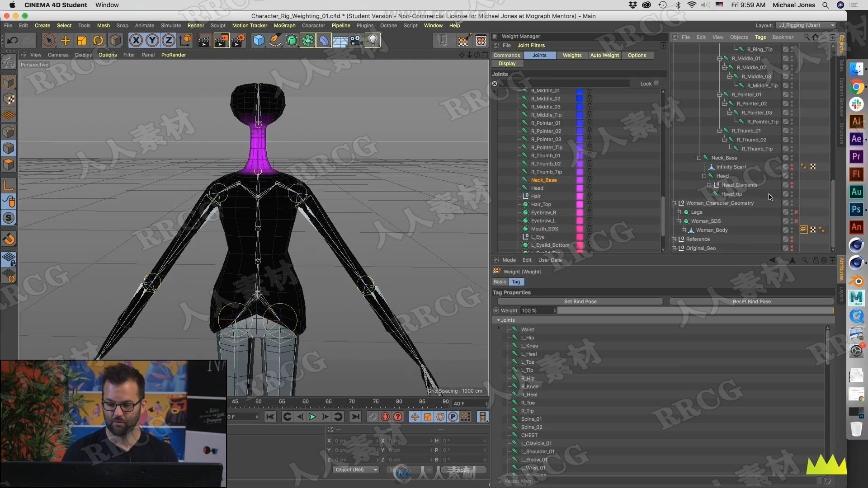The width and height of the screenshot is (868, 488).
Task: Expand the Neck_Base joint in hierarchy
Action: tap(700, 157)
